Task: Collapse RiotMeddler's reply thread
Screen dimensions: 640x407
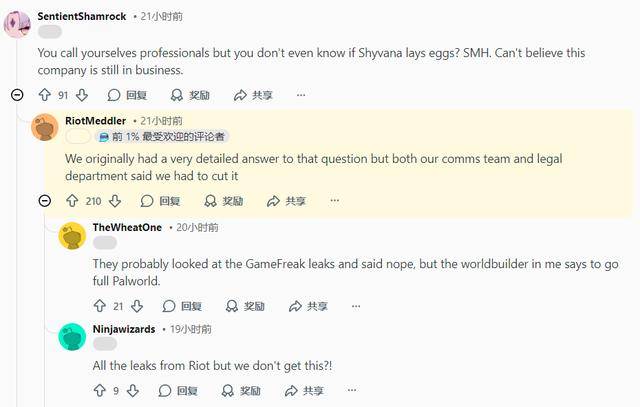Action: pyautogui.click(x=45, y=201)
